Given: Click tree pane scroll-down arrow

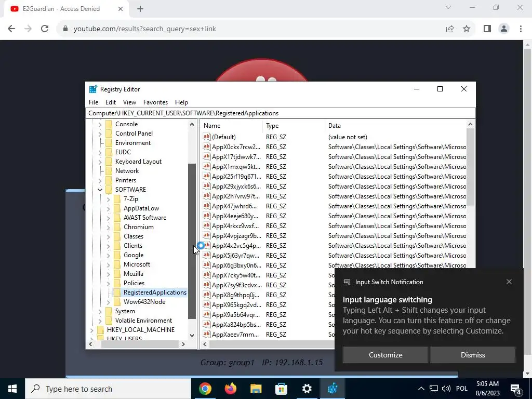Looking at the screenshot, I should tap(192, 336).
